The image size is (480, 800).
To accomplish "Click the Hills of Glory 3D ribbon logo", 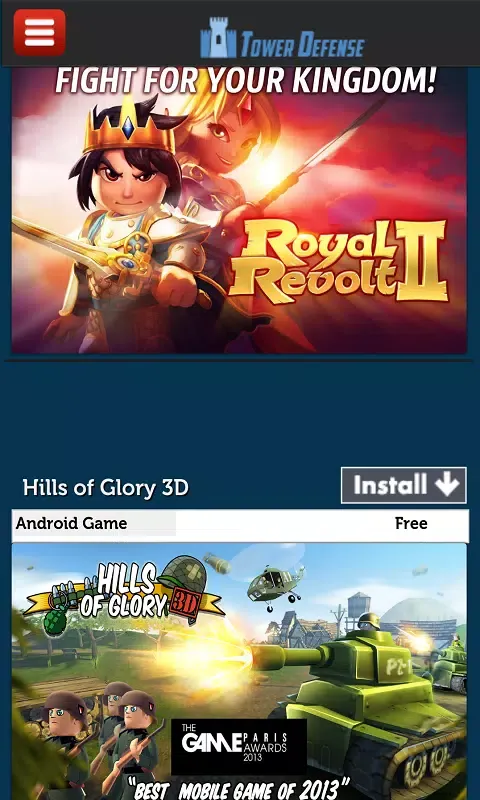I will click(x=125, y=594).
